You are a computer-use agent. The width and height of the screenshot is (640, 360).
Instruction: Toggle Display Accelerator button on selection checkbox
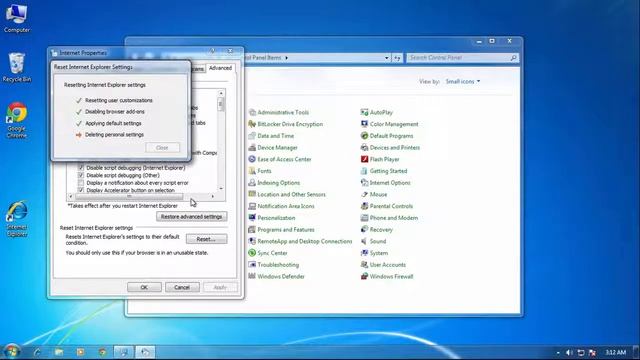coord(81,190)
